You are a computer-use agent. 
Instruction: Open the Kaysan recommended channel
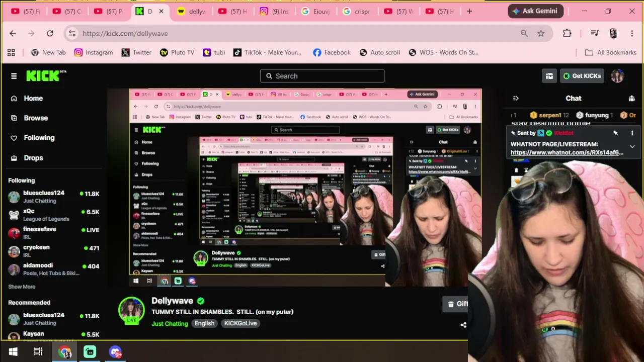click(x=53, y=335)
